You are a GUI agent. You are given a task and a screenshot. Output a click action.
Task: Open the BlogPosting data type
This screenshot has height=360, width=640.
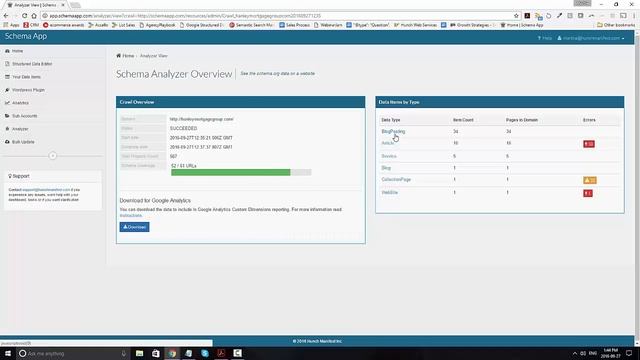[393, 131]
